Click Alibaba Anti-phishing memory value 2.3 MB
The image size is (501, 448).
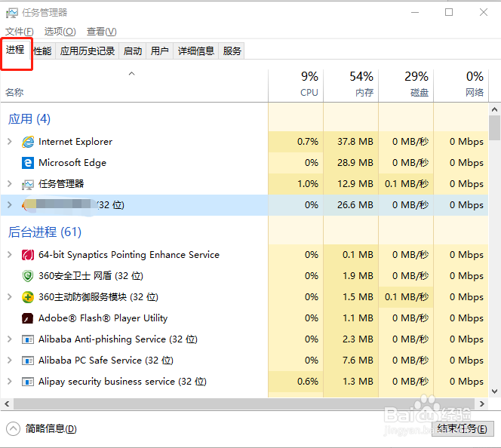[358, 339]
